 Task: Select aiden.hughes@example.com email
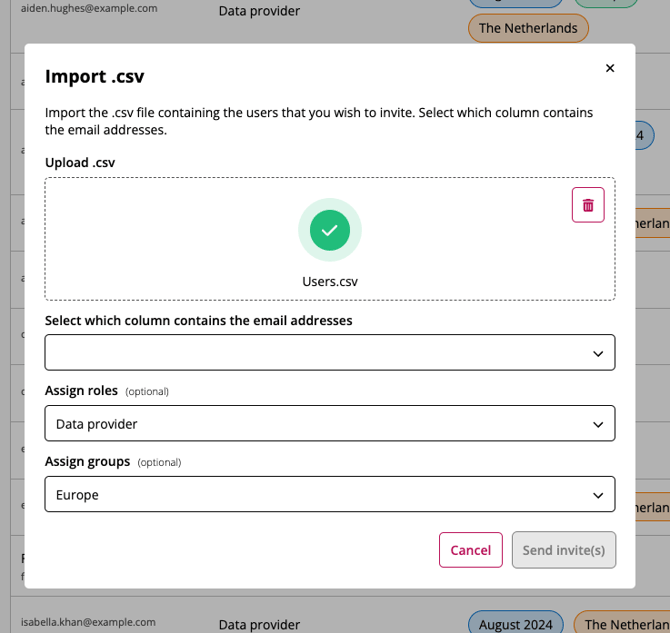[89, 8]
